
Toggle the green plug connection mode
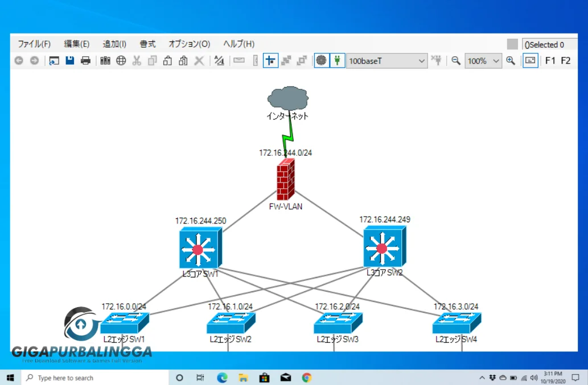click(337, 60)
